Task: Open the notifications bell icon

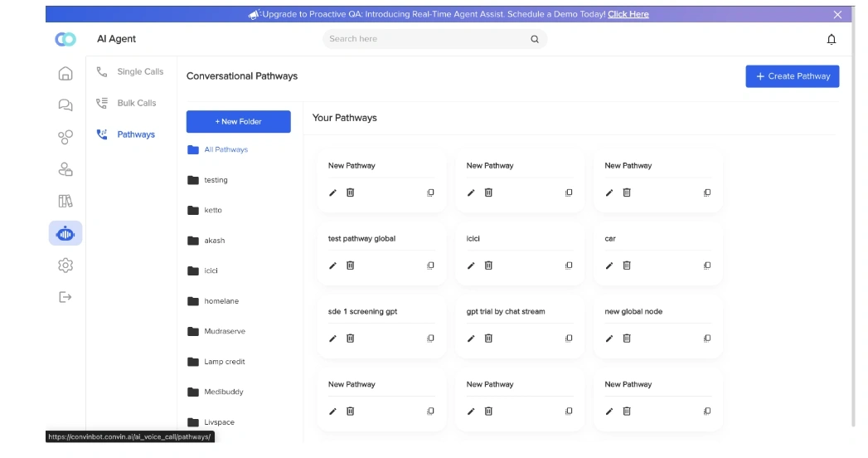Action: pyautogui.click(x=831, y=39)
